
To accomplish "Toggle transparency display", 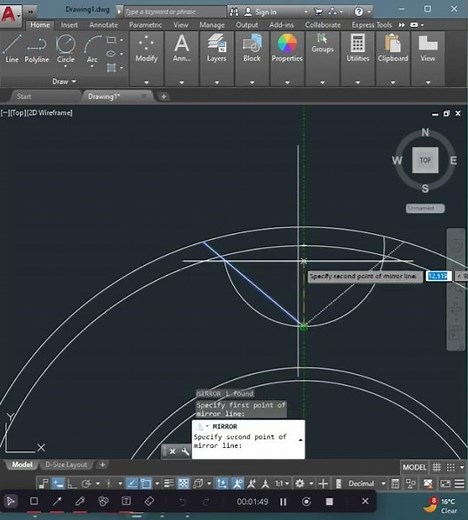I will [x=183, y=483].
